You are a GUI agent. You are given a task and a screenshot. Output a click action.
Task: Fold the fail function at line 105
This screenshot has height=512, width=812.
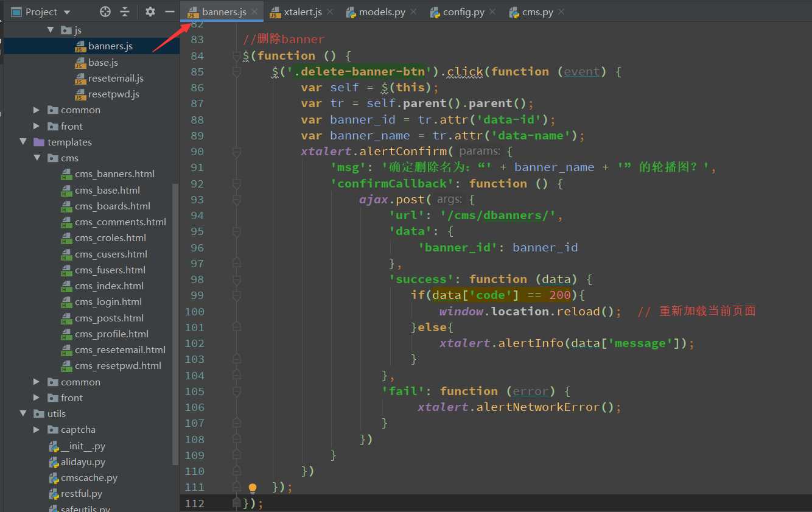point(237,391)
